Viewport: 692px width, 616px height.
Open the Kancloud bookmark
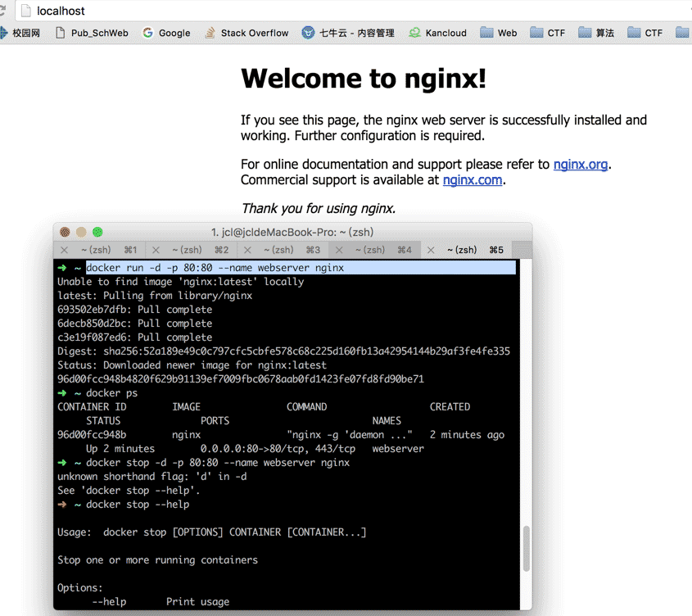(x=437, y=33)
